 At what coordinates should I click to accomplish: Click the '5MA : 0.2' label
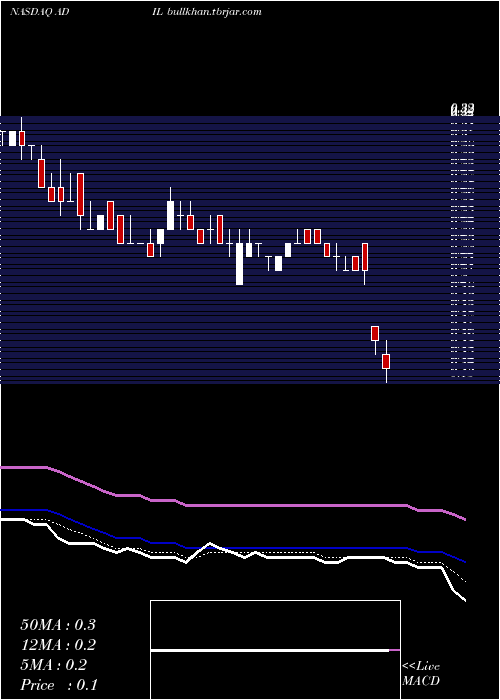54,665
